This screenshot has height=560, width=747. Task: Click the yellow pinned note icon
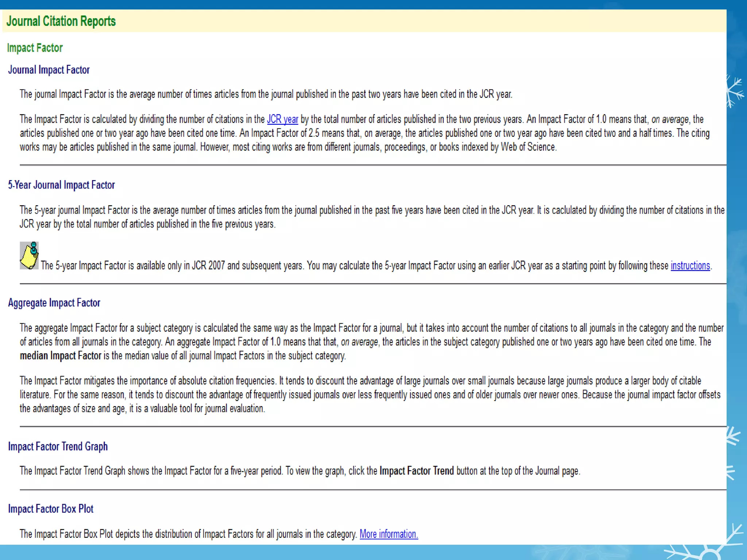click(29, 256)
